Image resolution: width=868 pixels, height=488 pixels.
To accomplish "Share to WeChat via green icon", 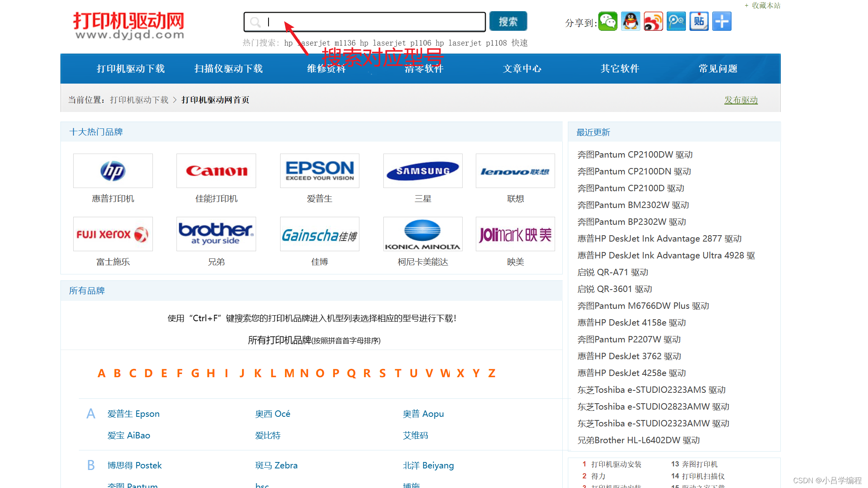I will [607, 22].
